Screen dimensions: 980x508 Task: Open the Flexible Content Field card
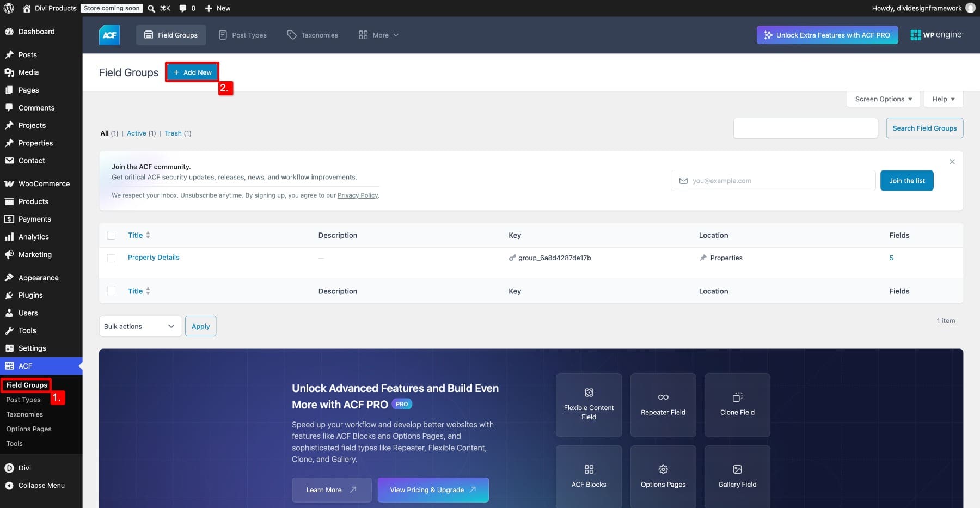tap(589, 405)
